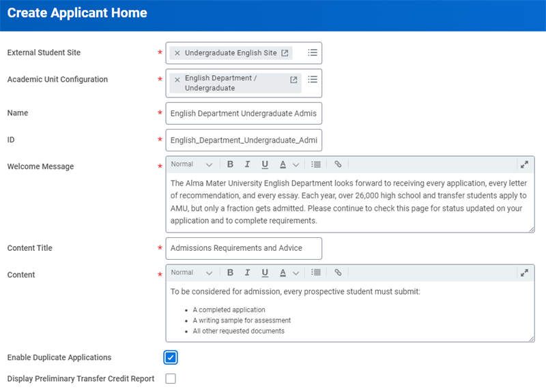Click the Content Title input field
The width and height of the screenshot is (546, 392).
coord(244,248)
